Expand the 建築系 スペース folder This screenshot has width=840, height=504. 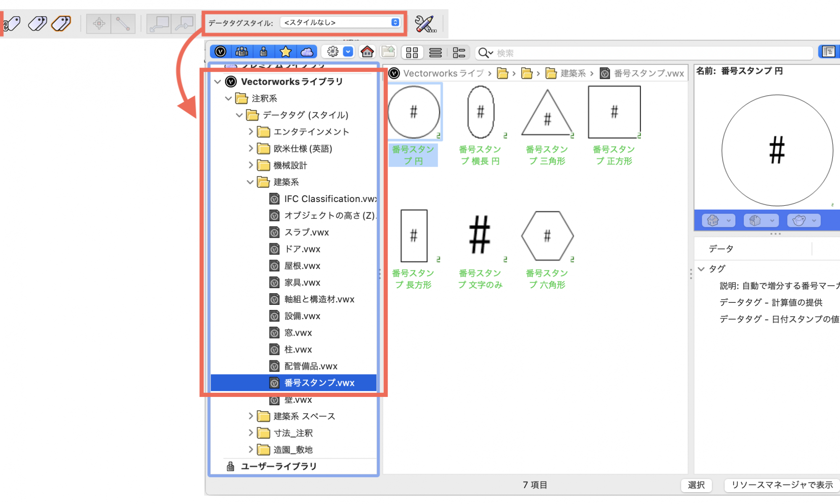point(250,416)
